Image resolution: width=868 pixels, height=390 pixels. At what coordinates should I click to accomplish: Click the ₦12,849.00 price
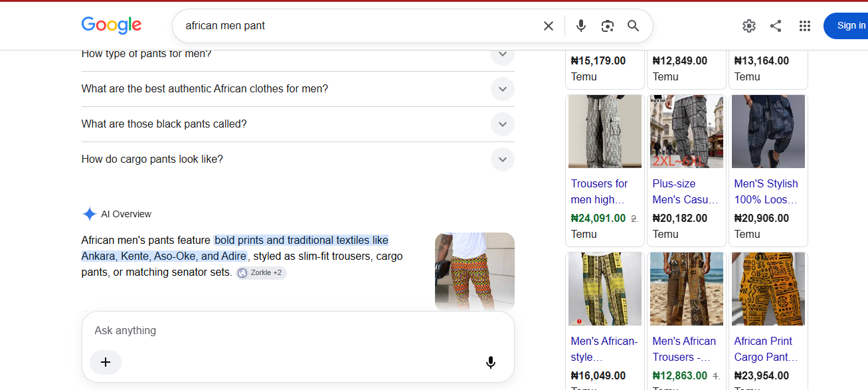point(680,60)
